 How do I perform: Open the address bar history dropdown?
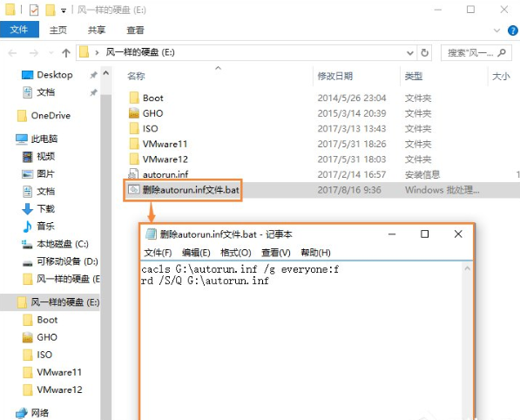(x=410, y=53)
